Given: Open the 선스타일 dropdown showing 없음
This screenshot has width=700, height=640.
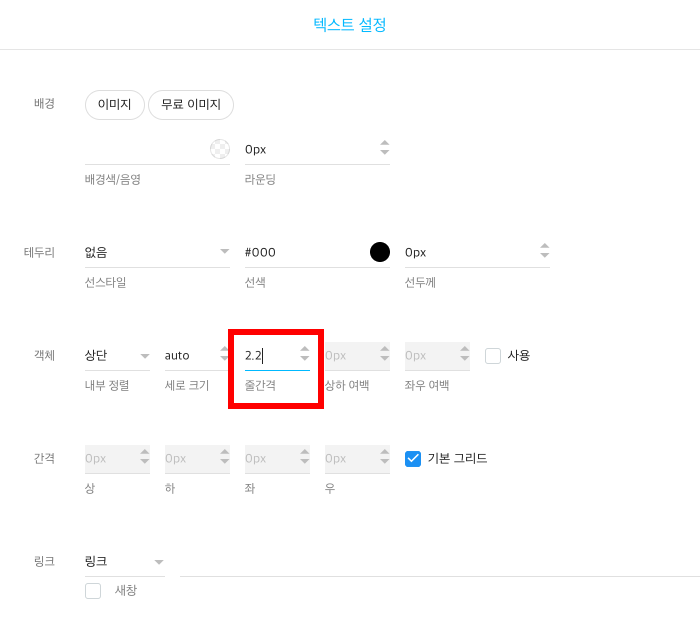Looking at the screenshot, I should point(157,253).
